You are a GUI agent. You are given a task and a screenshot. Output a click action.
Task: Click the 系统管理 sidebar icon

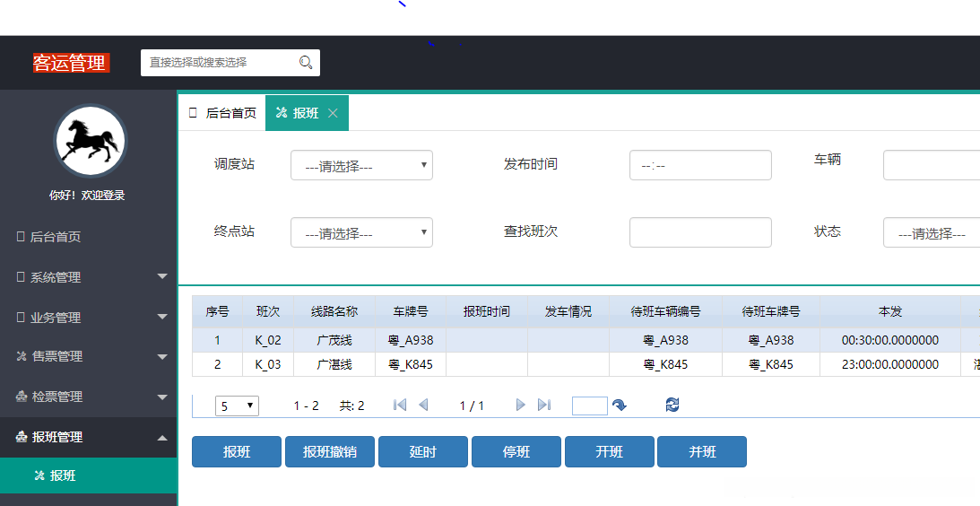coord(21,276)
